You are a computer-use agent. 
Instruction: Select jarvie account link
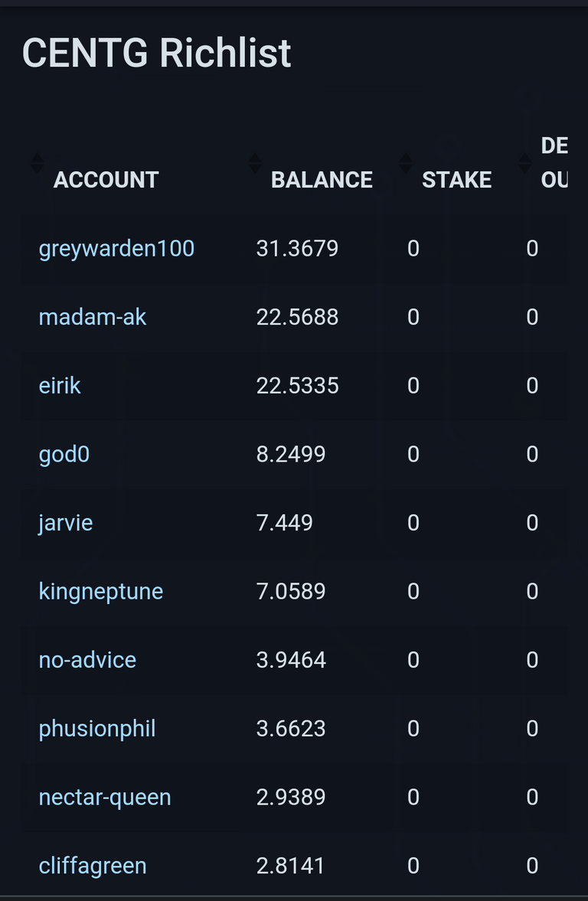[x=66, y=523]
